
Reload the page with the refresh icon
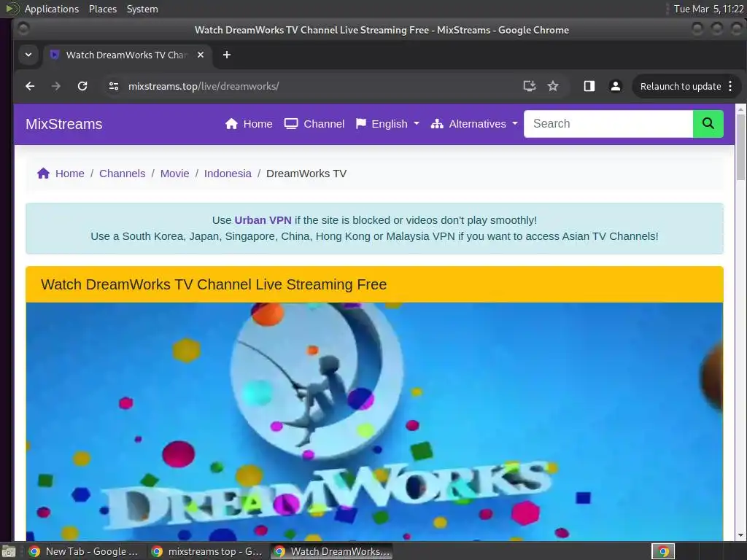point(82,86)
